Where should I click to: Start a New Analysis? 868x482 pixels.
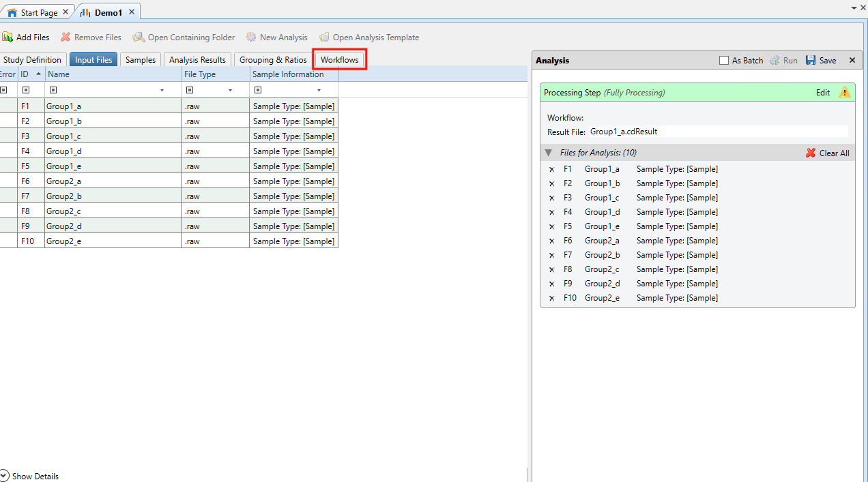[276, 37]
